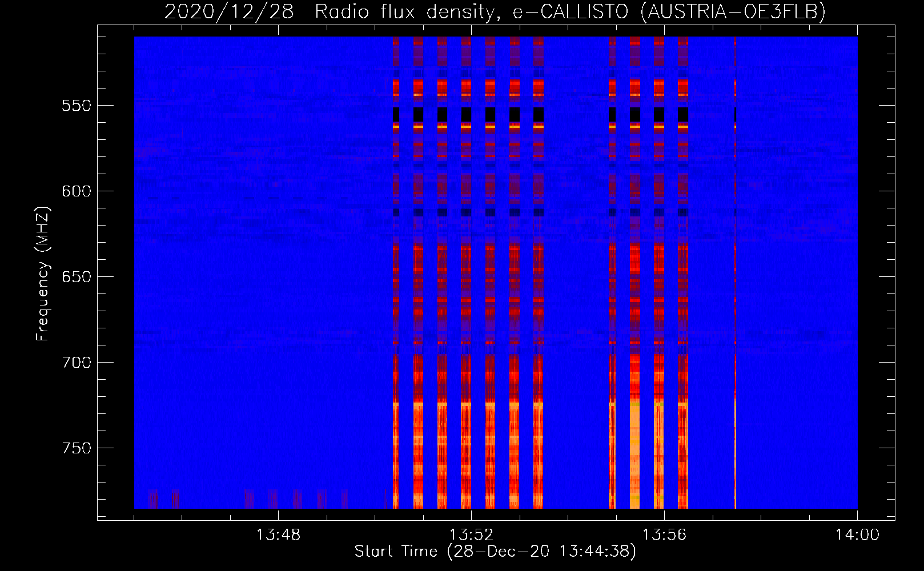Click the brightest orange burst stripe near 13:55

635,272
